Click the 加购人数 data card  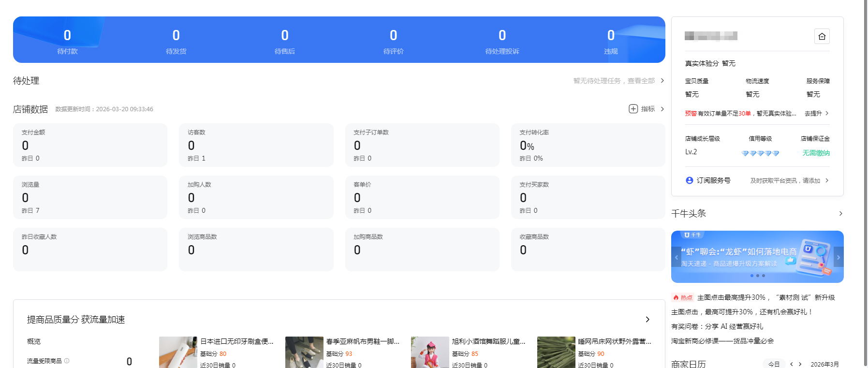coord(256,197)
